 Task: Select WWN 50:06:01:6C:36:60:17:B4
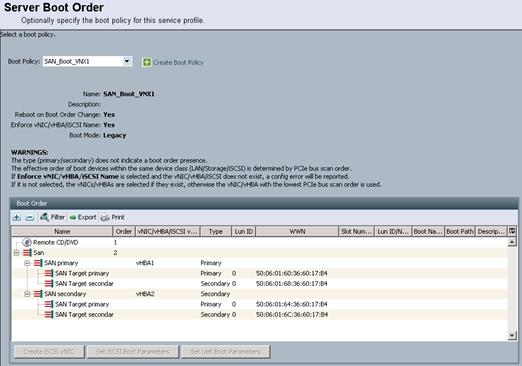tap(292, 315)
